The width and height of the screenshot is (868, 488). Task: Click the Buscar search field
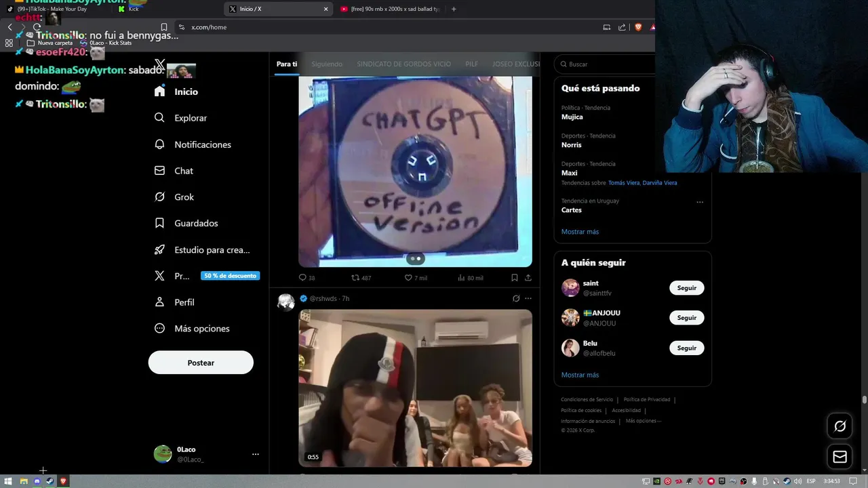coord(605,64)
